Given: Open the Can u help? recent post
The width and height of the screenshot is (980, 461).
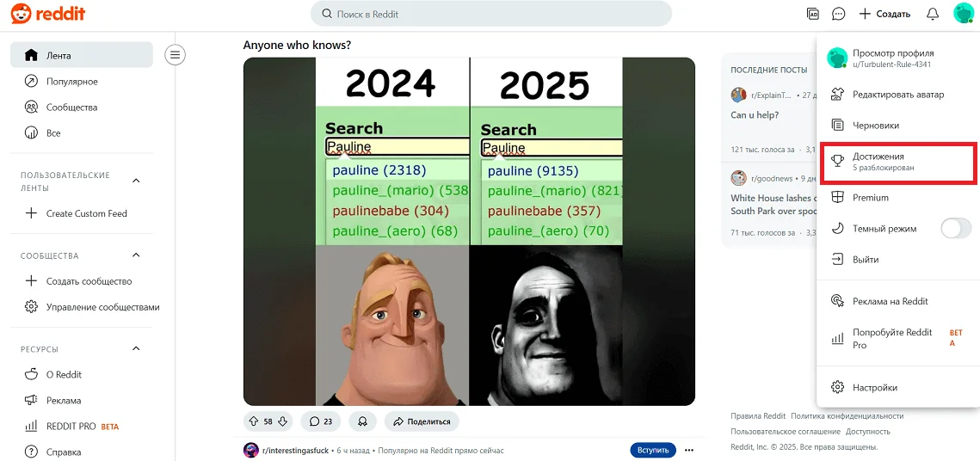Looking at the screenshot, I should pos(755,115).
